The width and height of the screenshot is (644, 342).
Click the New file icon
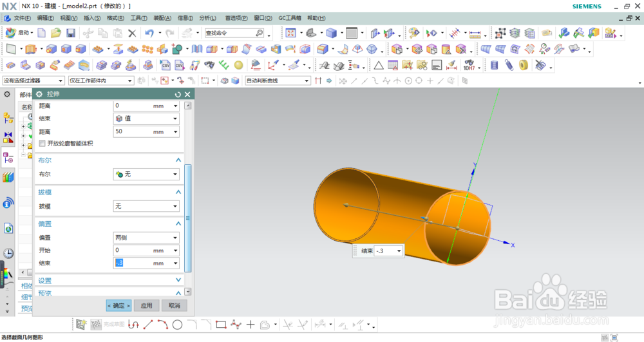[41, 33]
